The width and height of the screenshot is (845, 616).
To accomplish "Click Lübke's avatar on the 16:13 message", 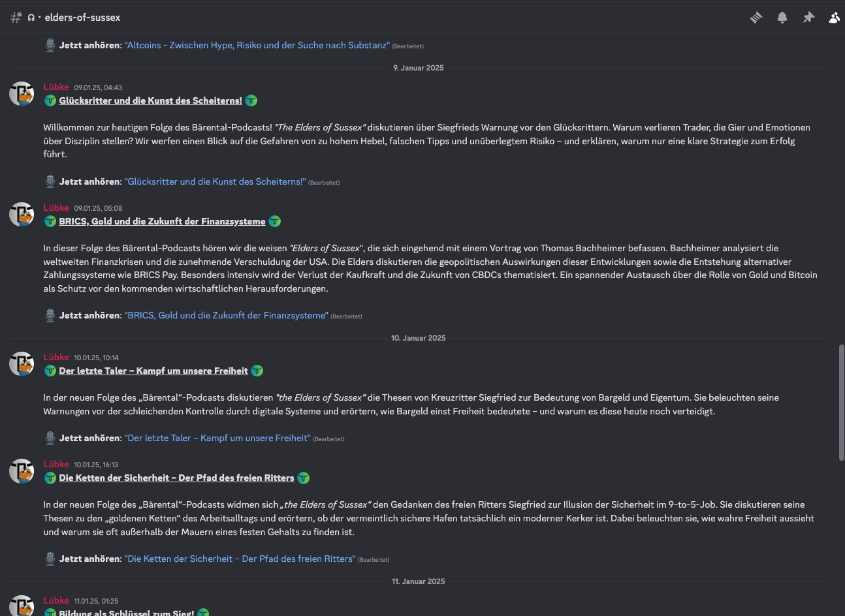I will [x=22, y=470].
